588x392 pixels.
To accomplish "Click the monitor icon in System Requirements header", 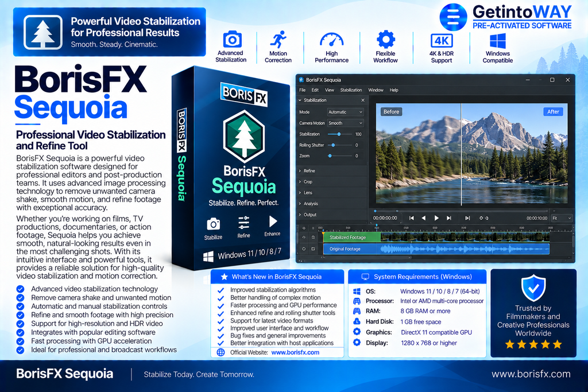I will 365,277.
